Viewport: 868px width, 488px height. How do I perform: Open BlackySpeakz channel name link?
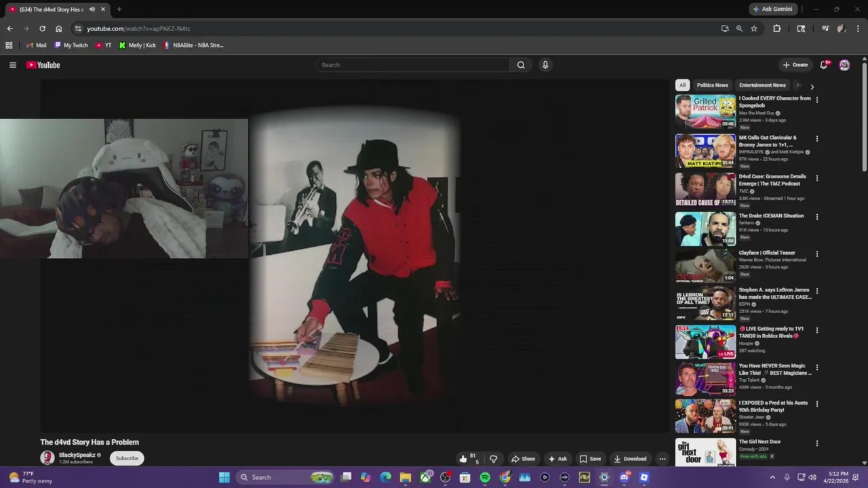point(77,455)
